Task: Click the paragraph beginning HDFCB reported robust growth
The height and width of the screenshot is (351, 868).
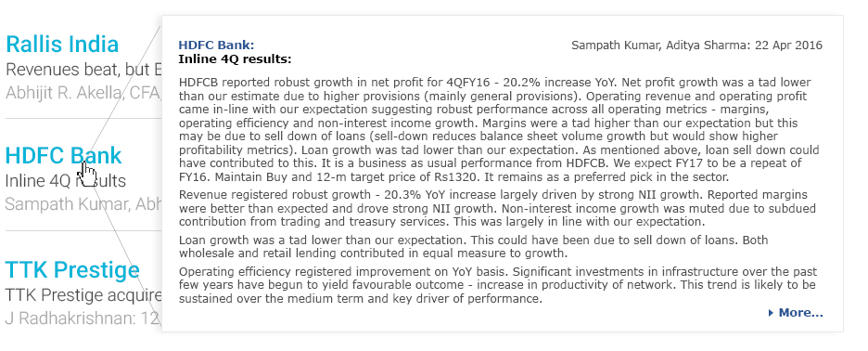Action: pos(499,130)
